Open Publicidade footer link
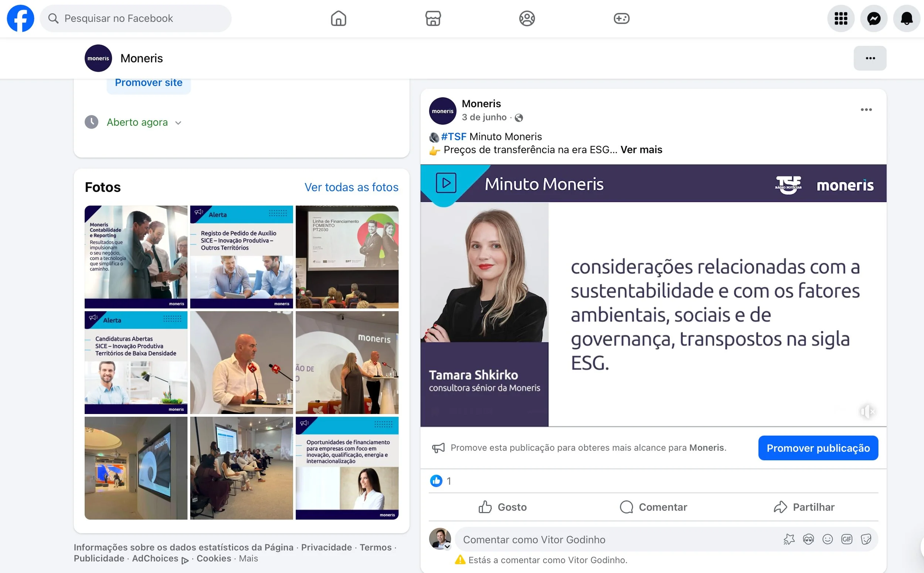Viewport: 924px width, 573px height. point(99,558)
